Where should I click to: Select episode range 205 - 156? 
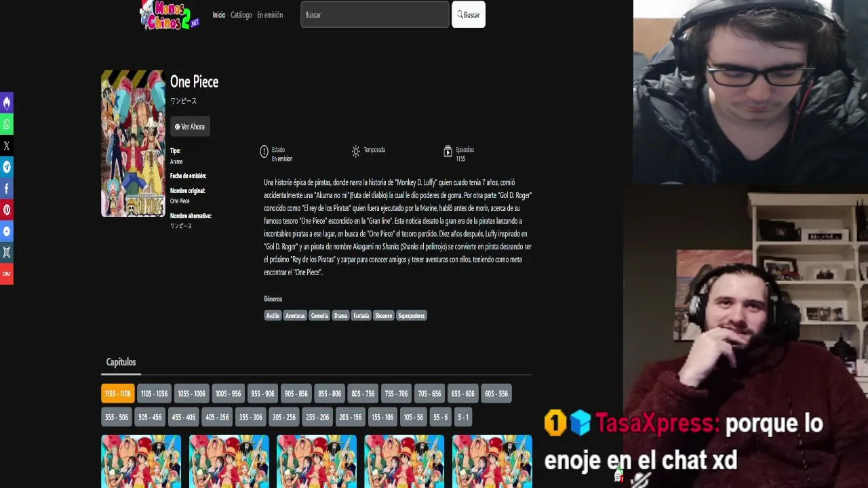tap(351, 418)
